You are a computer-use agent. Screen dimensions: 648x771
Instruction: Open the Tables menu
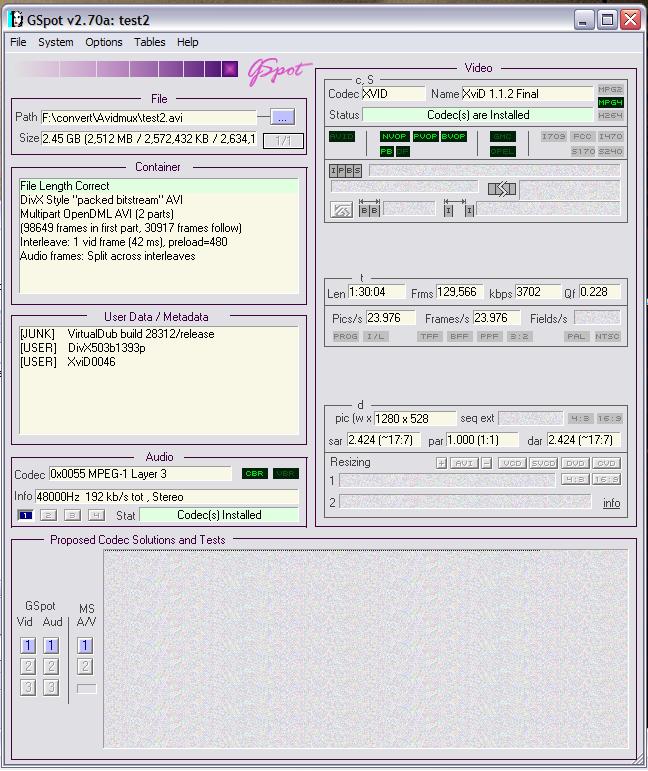click(149, 42)
